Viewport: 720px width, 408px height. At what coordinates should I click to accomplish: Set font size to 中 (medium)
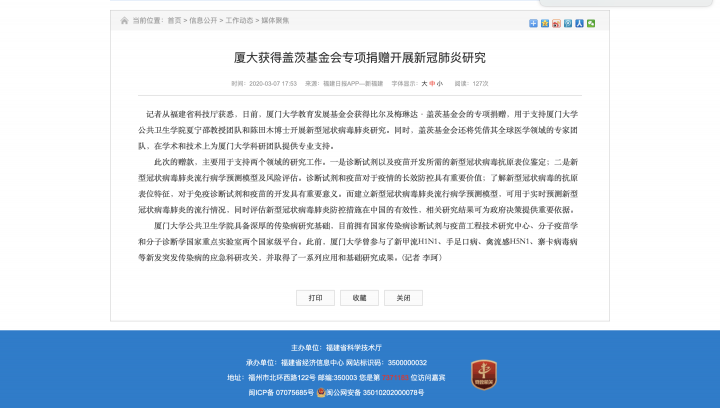(x=432, y=83)
